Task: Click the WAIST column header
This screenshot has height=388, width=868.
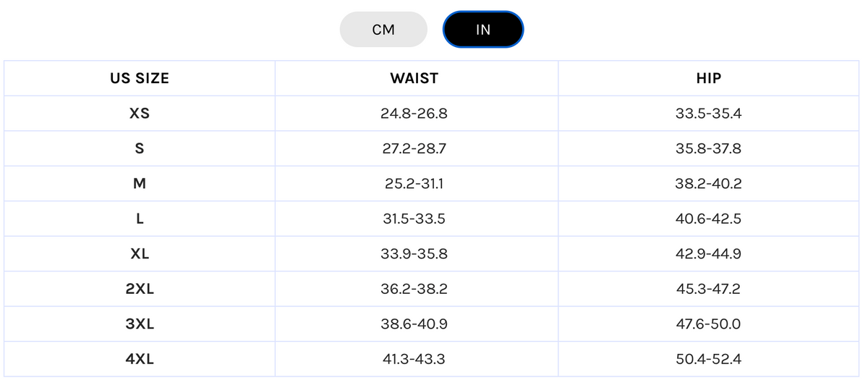Action: coord(414,78)
